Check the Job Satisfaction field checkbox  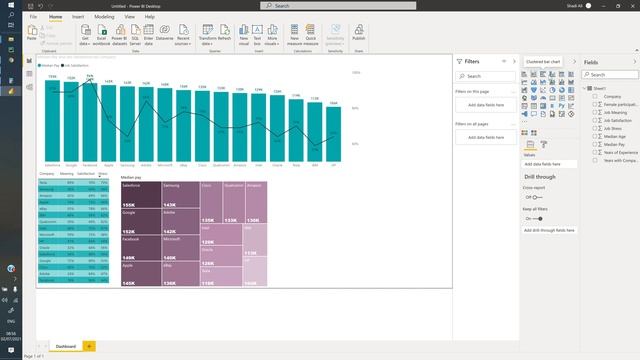point(595,120)
